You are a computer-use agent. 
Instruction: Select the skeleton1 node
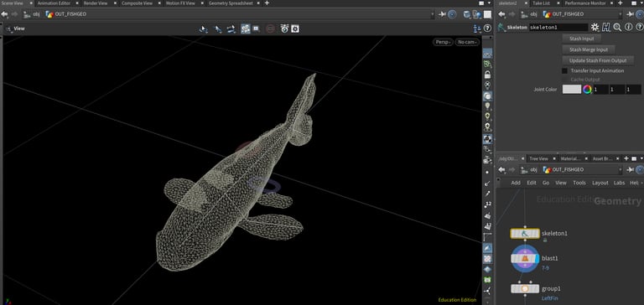[x=524, y=234]
